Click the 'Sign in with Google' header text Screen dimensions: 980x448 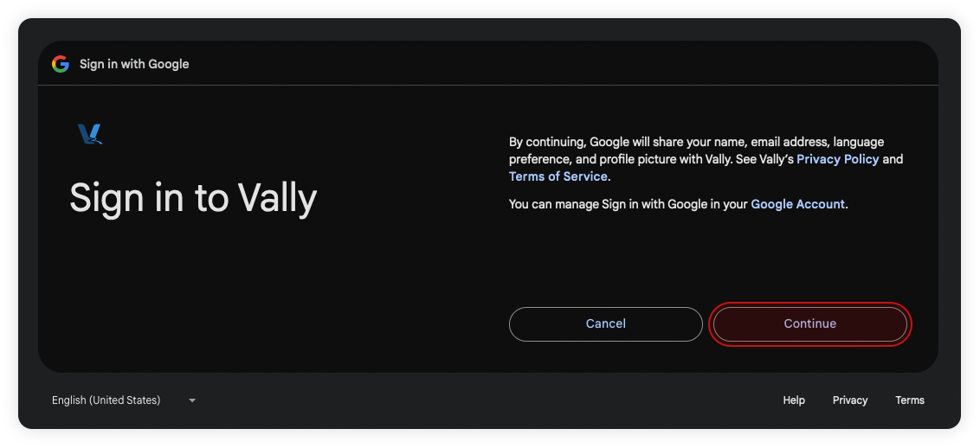pyautogui.click(x=134, y=64)
